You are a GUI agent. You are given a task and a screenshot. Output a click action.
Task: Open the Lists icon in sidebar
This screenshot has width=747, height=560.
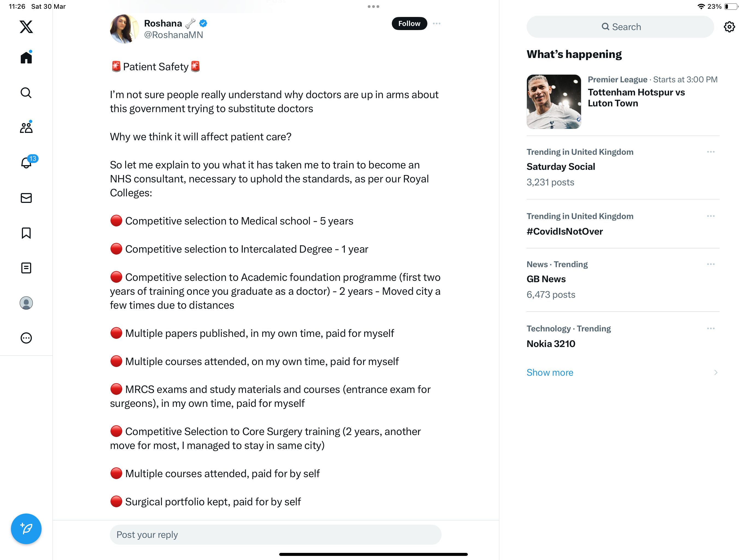26,268
